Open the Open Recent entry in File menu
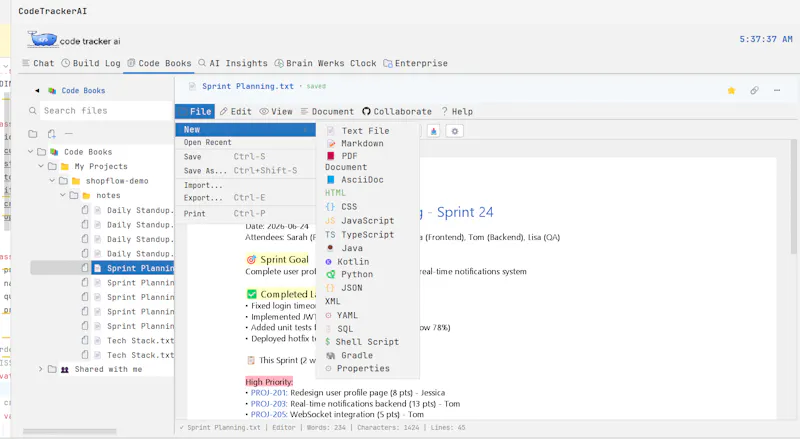This screenshot has height=439, width=800. [245, 142]
